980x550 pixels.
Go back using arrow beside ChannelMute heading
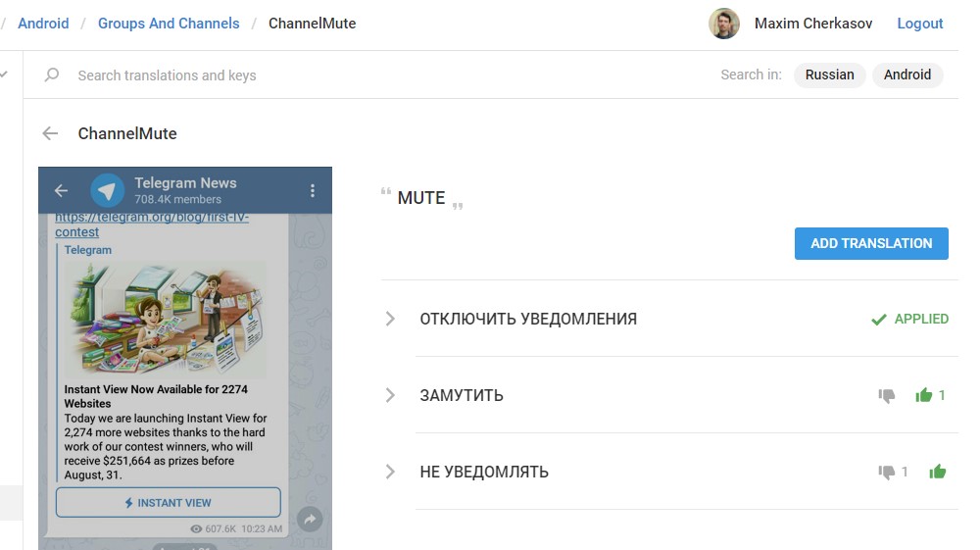click(50, 133)
